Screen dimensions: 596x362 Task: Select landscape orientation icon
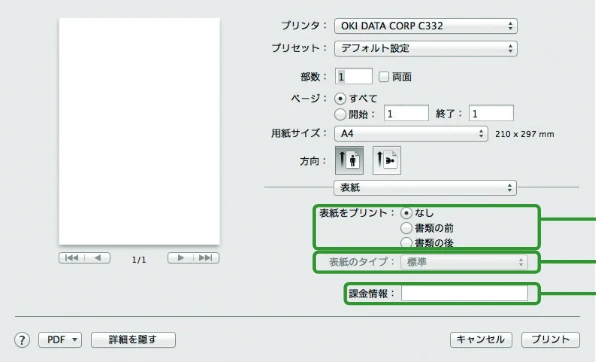pos(387,160)
